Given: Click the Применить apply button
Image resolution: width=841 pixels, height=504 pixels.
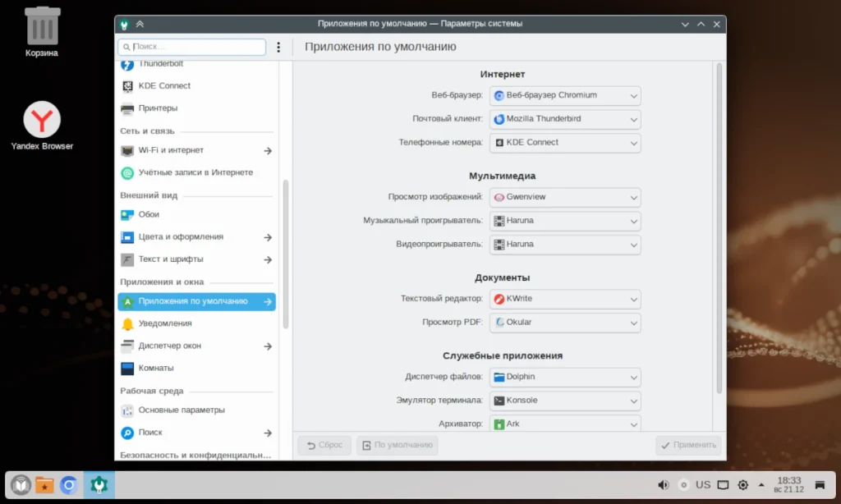Looking at the screenshot, I should 689,445.
